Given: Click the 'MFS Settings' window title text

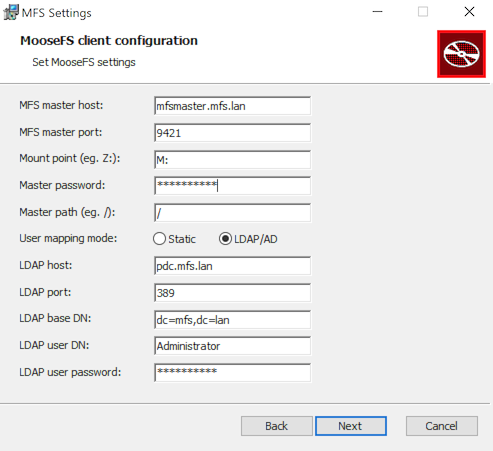Looking at the screenshot, I should pyautogui.click(x=57, y=13).
